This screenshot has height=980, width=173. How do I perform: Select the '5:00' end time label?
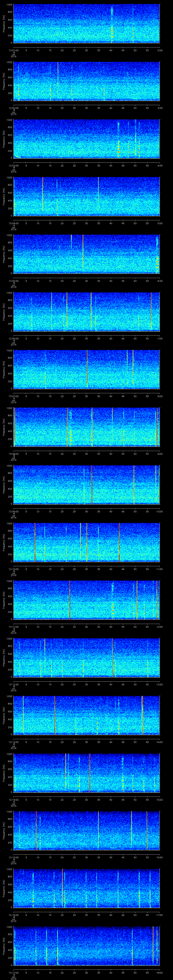[160, 223]
